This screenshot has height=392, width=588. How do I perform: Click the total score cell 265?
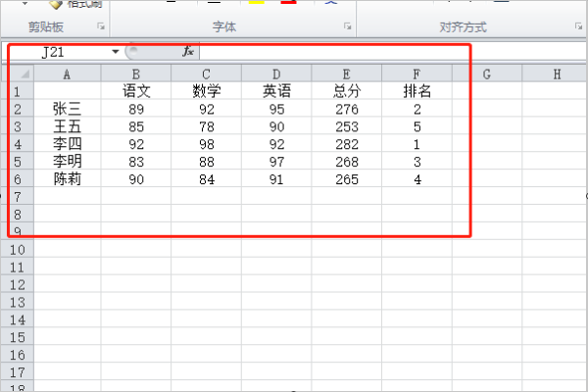point(347,179)
